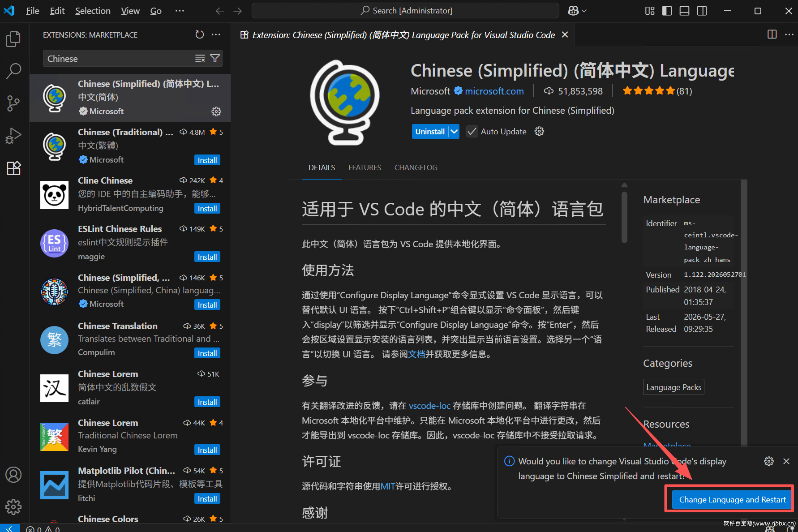
Task: Close the Chinese Language Pack extension tab
Action: [x=565, y=34]
